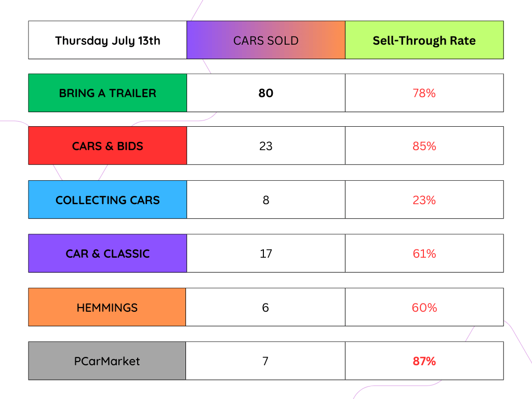Select the CARS SOLD gradient header
The height and width of the screenshot is (399, 532).
pos(266,40)
